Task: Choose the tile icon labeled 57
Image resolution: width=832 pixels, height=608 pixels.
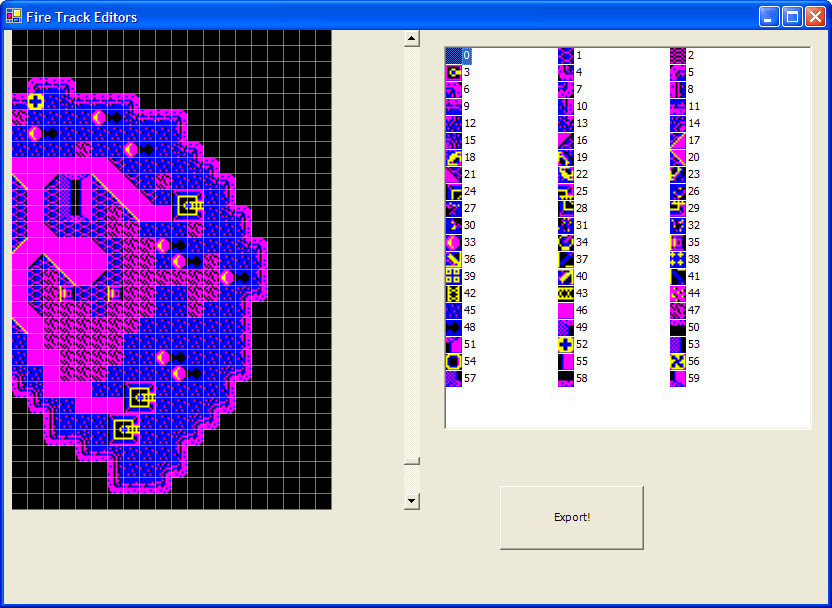Action: pyautogui.click(x=454, y=378)
